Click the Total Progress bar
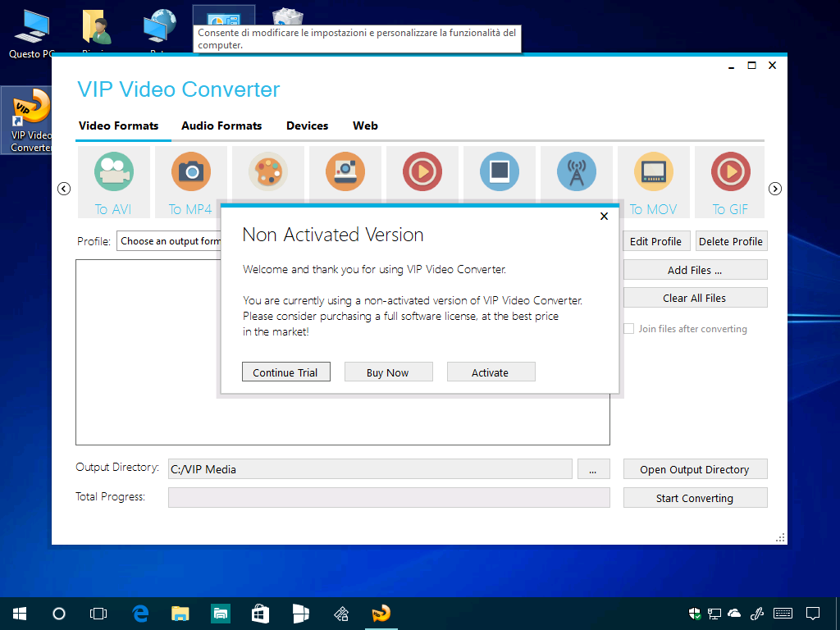Screen dimensions: 840x630 [x=389, y=497]
